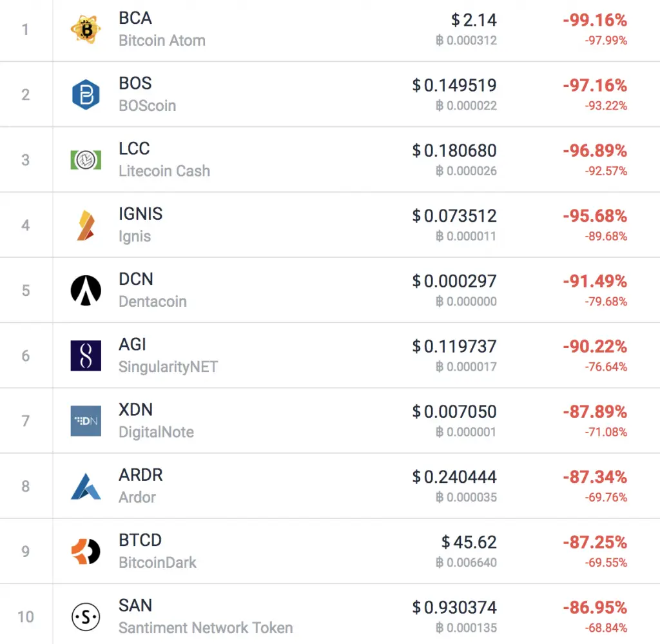Click the Bitcoin Atom logo
This screenshot has height=644, width=660.
86,28
